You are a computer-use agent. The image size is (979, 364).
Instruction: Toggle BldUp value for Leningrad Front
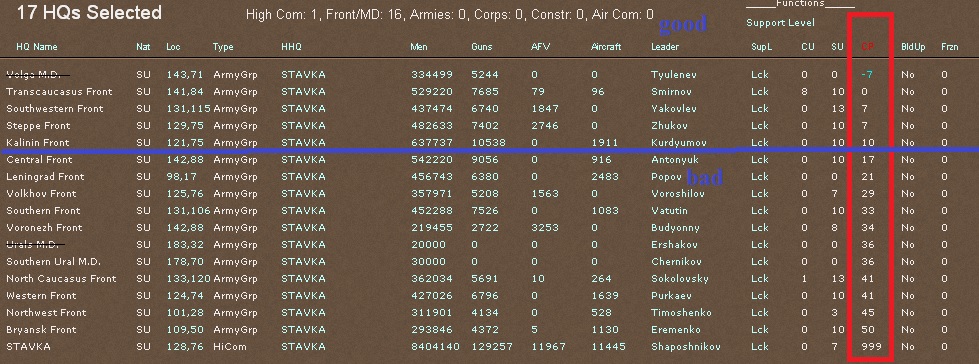click(907, 177)
